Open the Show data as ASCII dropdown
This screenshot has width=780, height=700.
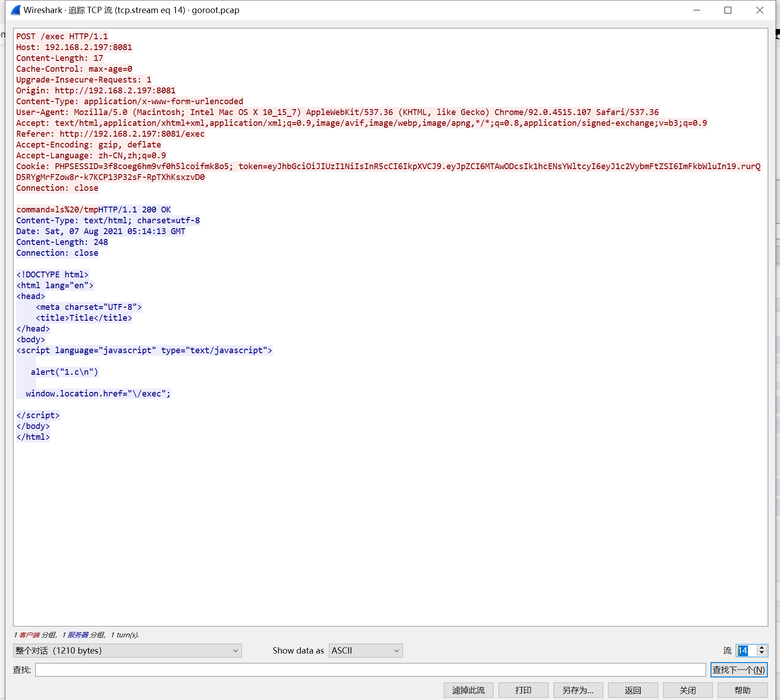(x=365, y=650)
